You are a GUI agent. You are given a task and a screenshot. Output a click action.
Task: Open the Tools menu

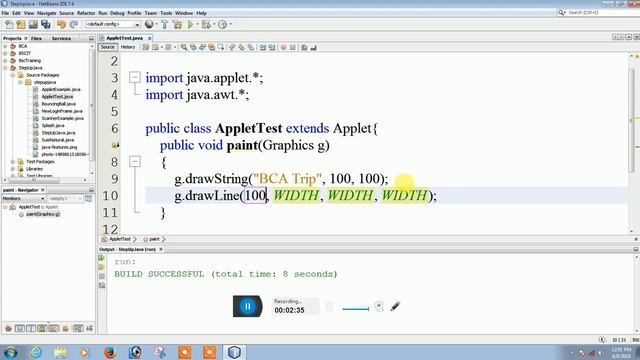tap(166, 13)
